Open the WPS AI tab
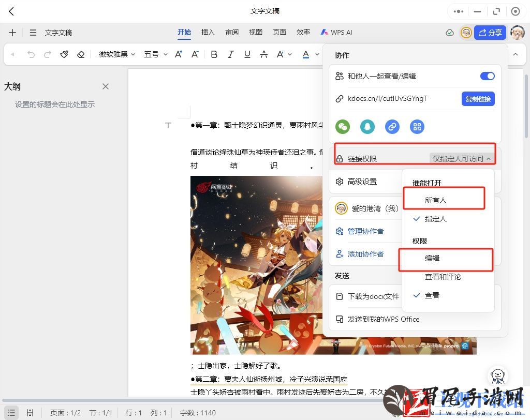Screen dimensions: 530x420 pyautogui.click(x=336, y=33)
